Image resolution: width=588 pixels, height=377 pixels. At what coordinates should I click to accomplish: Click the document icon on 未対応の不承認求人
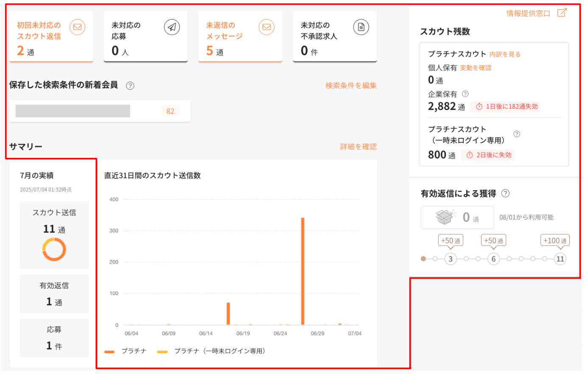point(361,27)
